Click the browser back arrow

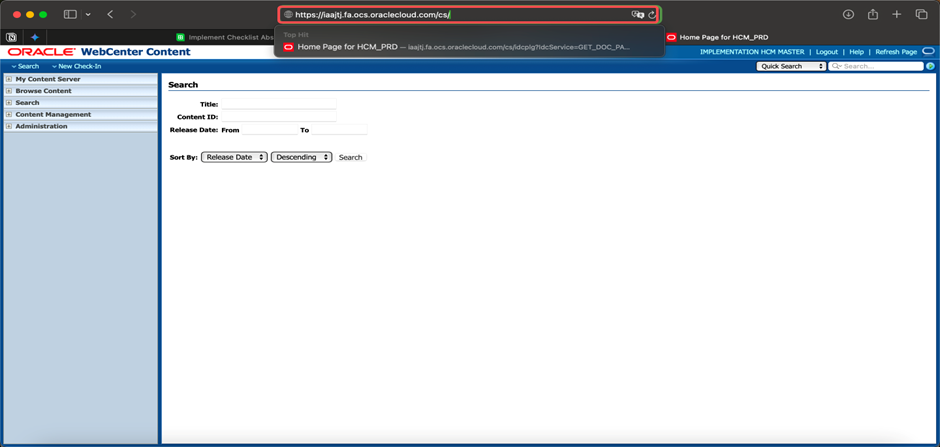(x=110, y=15)
